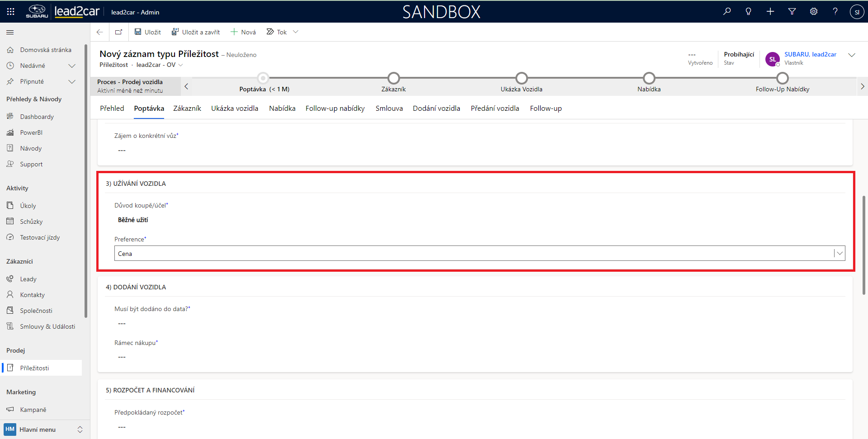Click the search magnifier icon
The image size is (868, 439).
pos(727,12)
